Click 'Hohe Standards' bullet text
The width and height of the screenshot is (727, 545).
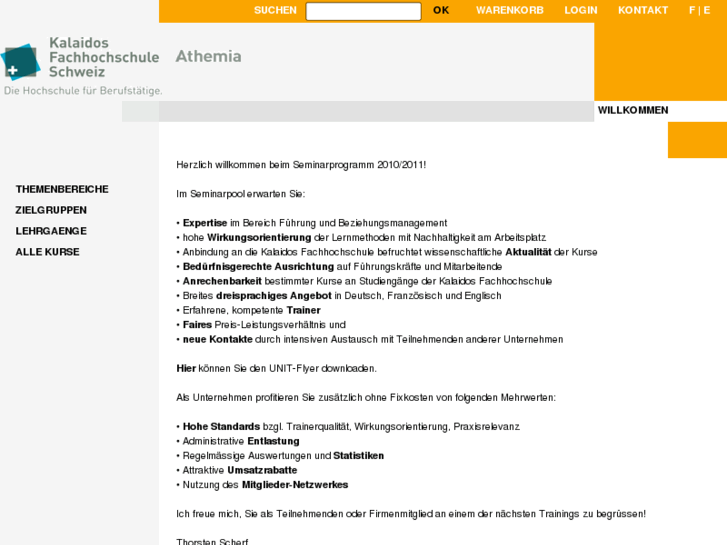tap(222, 426)
